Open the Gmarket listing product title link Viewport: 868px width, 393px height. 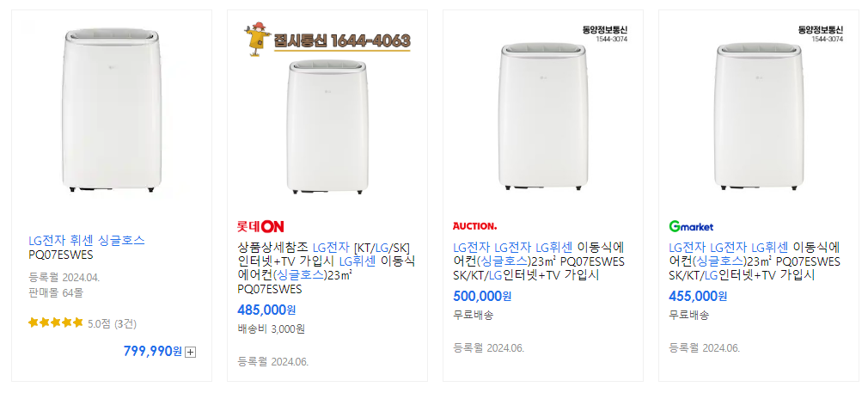pos(755,261)
